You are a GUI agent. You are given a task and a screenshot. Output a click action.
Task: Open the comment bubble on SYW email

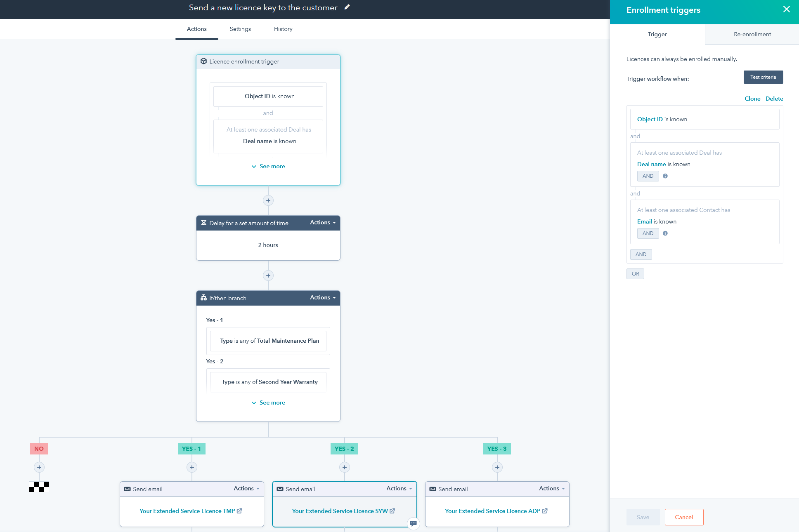413,523
